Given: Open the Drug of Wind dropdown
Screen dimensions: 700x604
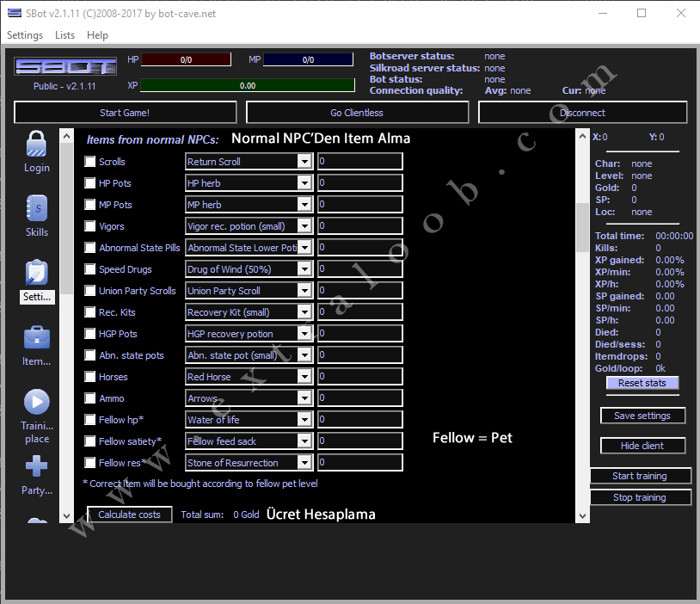Looking at the screenshot, I should pos(304,269).
